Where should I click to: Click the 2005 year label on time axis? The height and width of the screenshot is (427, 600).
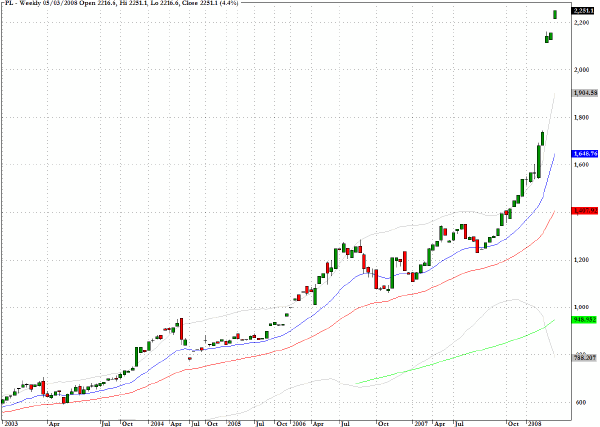coord(235,424)
